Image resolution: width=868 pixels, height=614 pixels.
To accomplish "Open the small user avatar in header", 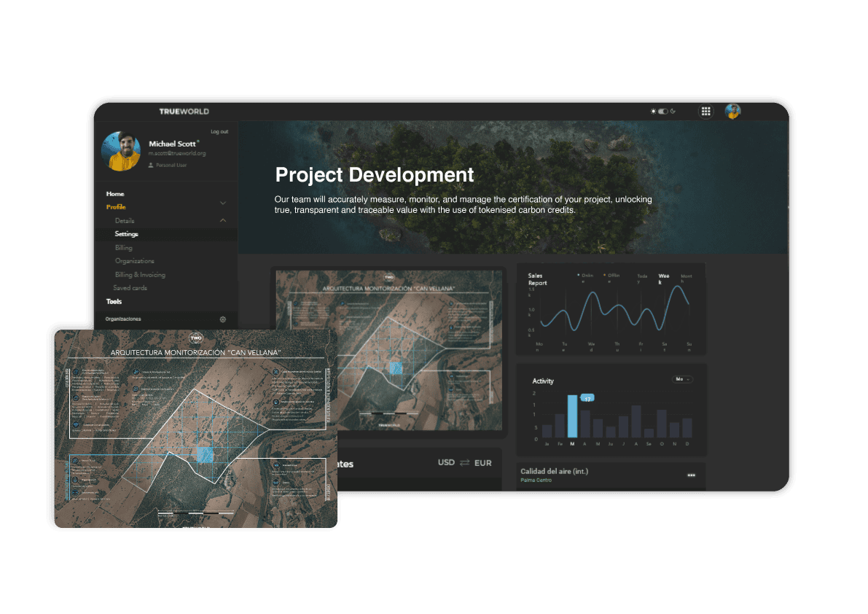I will [x=732, y=112].
